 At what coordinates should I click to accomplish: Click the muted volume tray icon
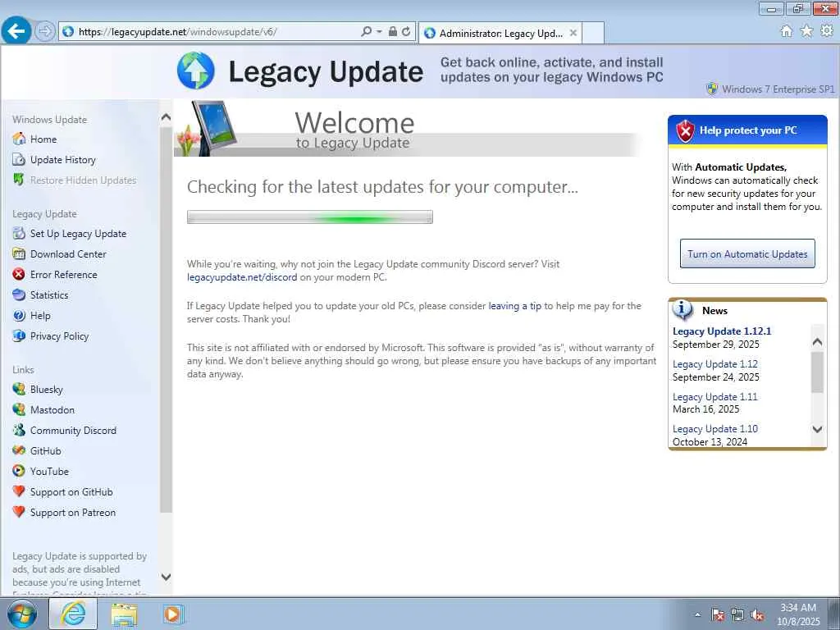pos(757,615)
